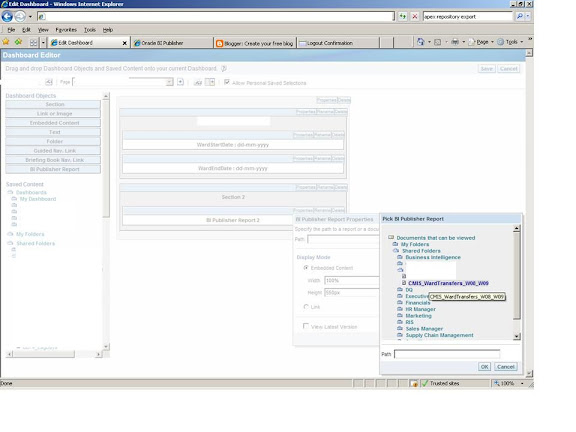Open the search provider dropdown arrow
576x432 pixels.
tap(528, 17)
